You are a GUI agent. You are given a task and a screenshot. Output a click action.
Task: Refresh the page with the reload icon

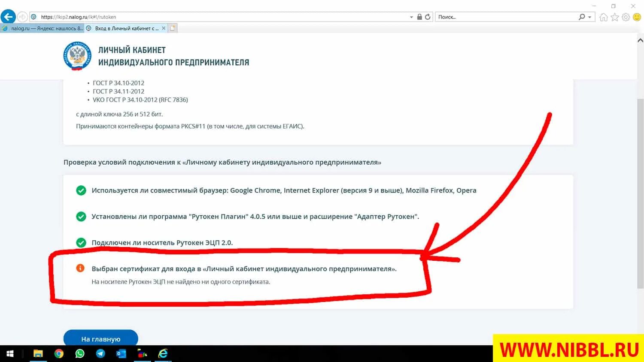pyautogui.click(x=428, y=17)
